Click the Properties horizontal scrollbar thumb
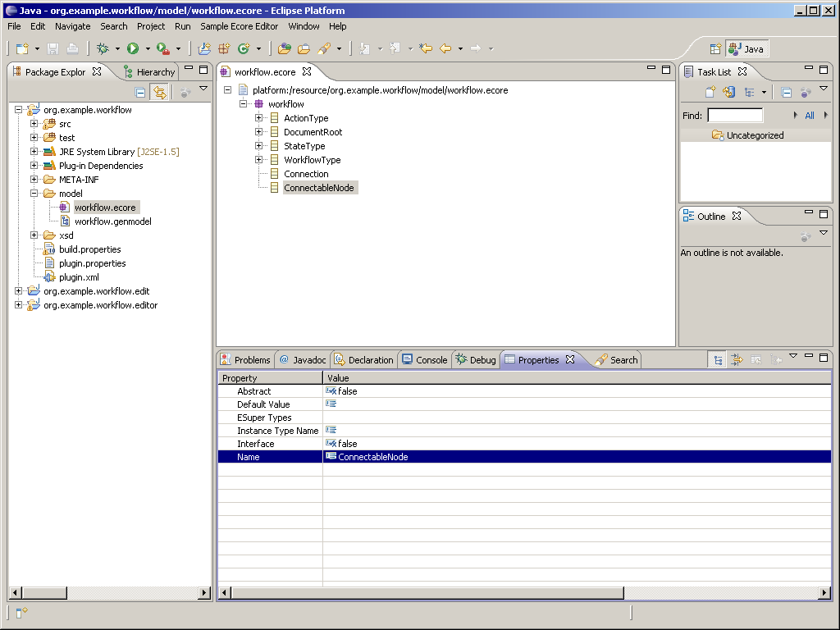 [x=427, y=593]
